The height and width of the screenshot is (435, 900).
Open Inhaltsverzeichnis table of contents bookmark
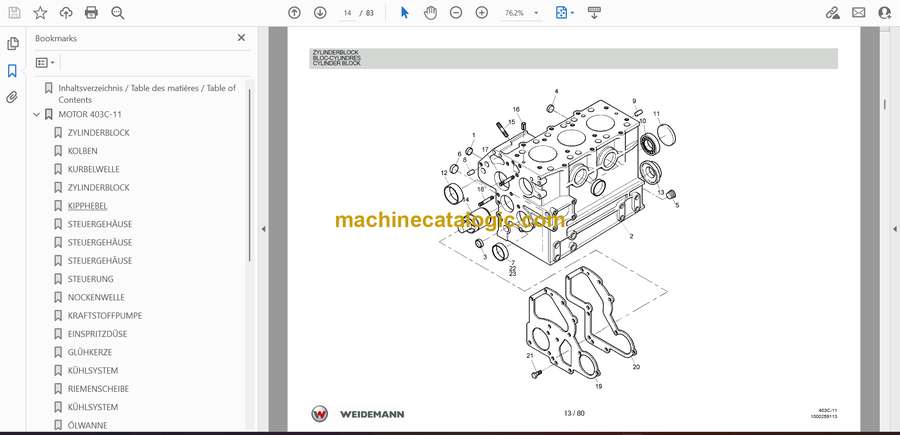(x=147, y=94)
